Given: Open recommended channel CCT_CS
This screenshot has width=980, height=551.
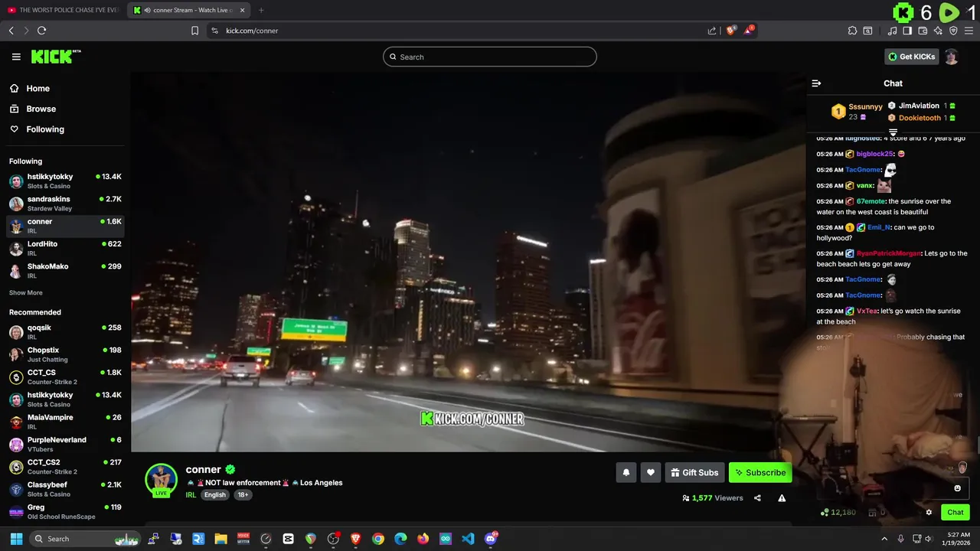Looking at the screenshot, I should [65, 377].
